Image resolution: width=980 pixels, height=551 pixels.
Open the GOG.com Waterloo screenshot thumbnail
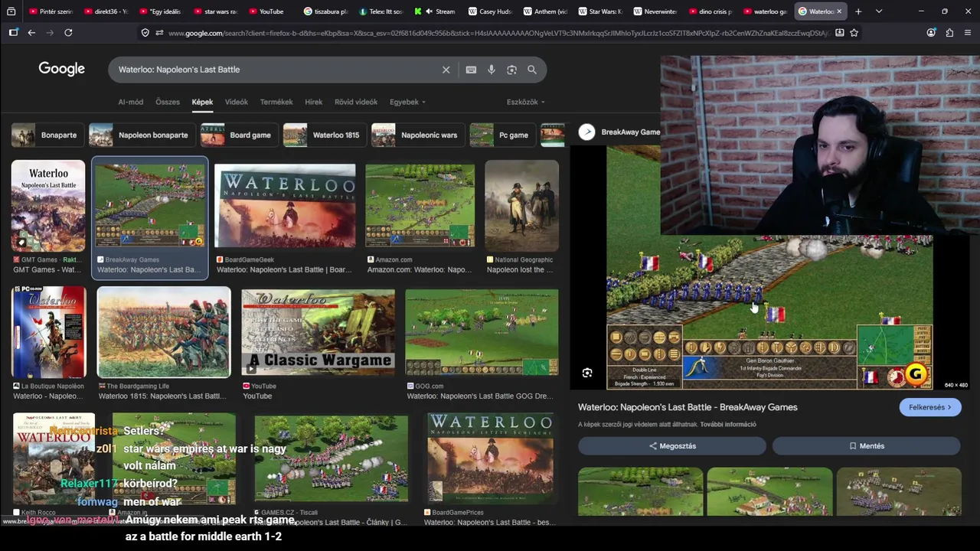(482, 332)
